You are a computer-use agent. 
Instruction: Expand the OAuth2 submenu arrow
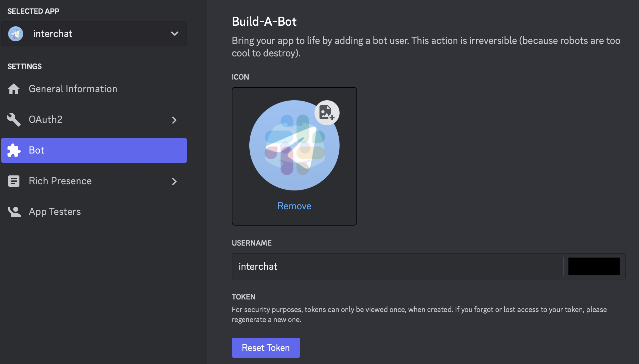pos(174,120)
